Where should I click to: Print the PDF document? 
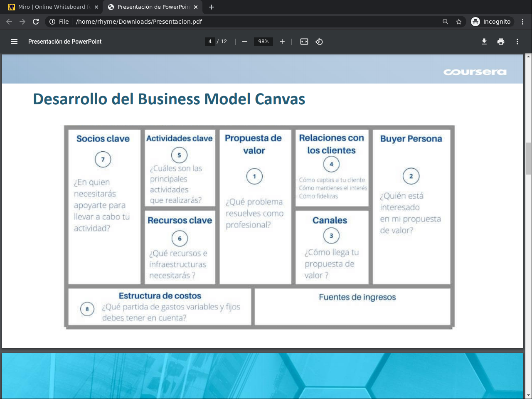coord(501,42)
